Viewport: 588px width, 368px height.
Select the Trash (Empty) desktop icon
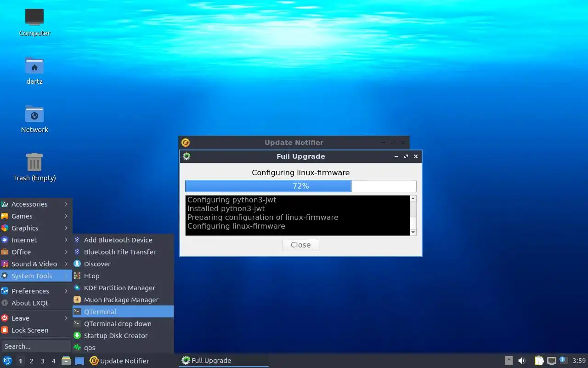[x=34, y=167]
